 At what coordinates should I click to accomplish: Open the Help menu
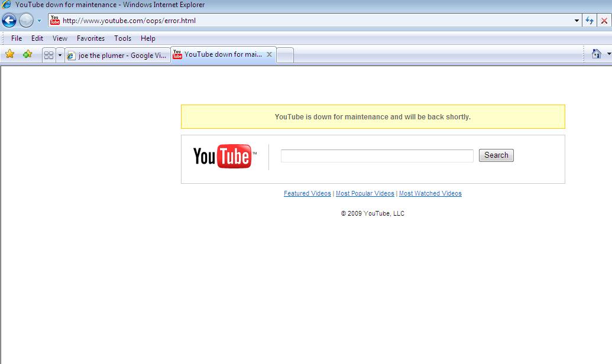(148, 38)
